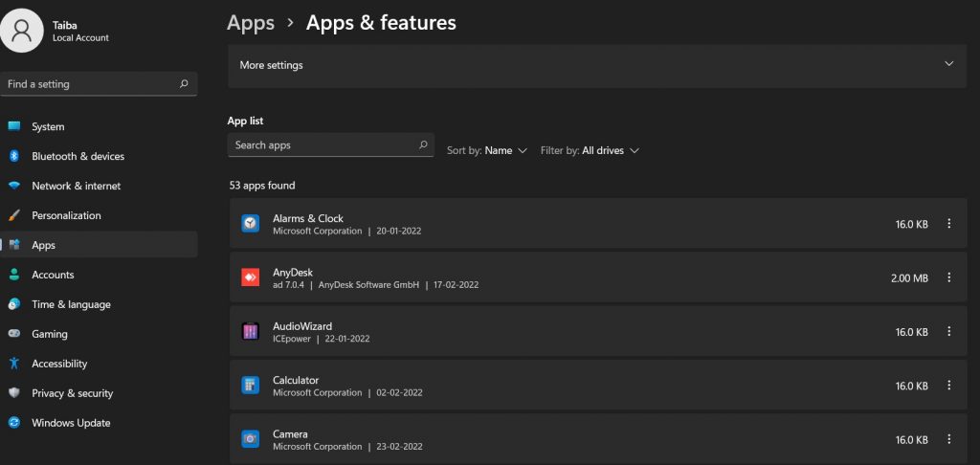The width and height of the screenshot is (980, 465).
Task: Expand the More settings section
Action: [x=948, y=64]
